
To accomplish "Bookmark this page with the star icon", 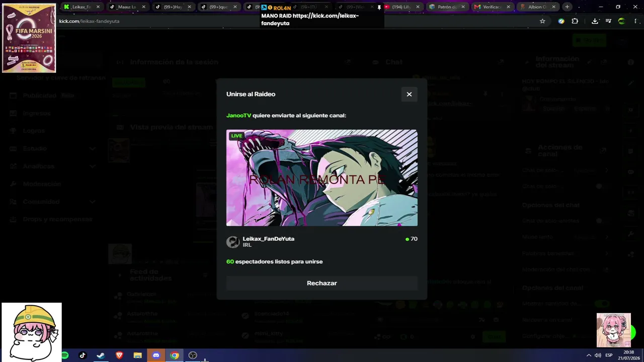I will (x=542, y=21).
